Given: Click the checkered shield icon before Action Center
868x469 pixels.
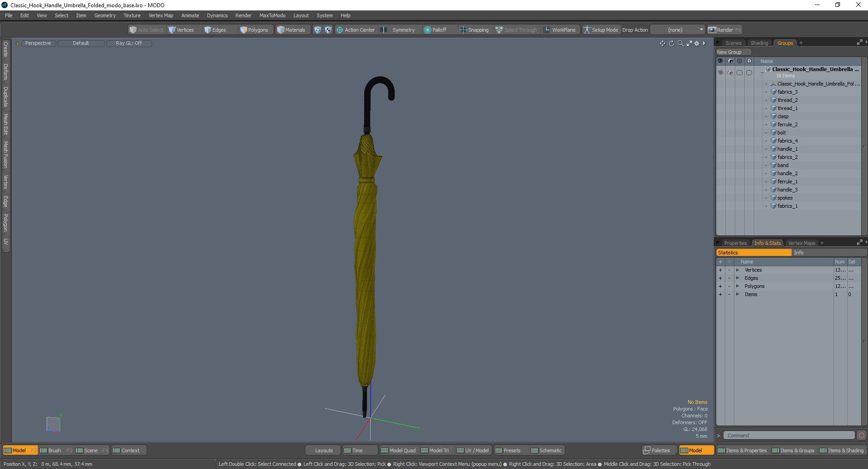Looking at the screenshot, I should pos(328,30).
